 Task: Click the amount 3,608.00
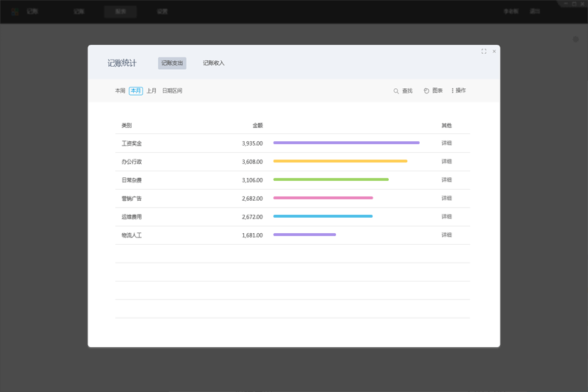(252, 162)
